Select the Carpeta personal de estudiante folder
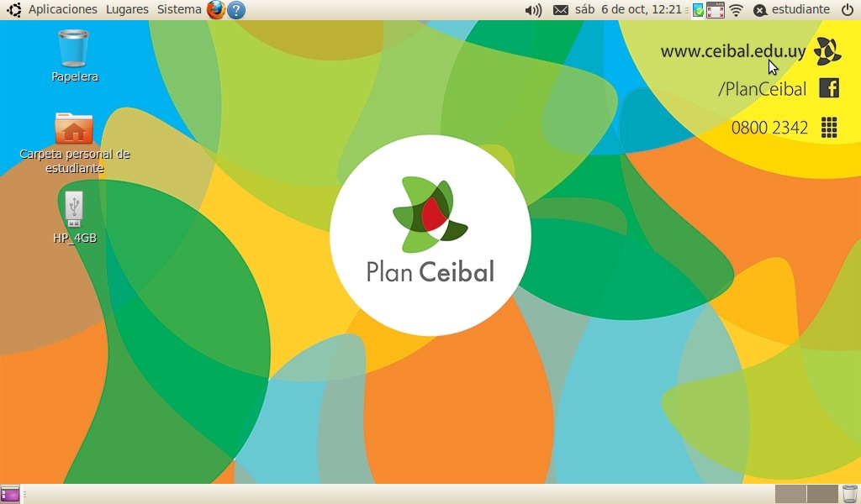 (x=74, y=143)
